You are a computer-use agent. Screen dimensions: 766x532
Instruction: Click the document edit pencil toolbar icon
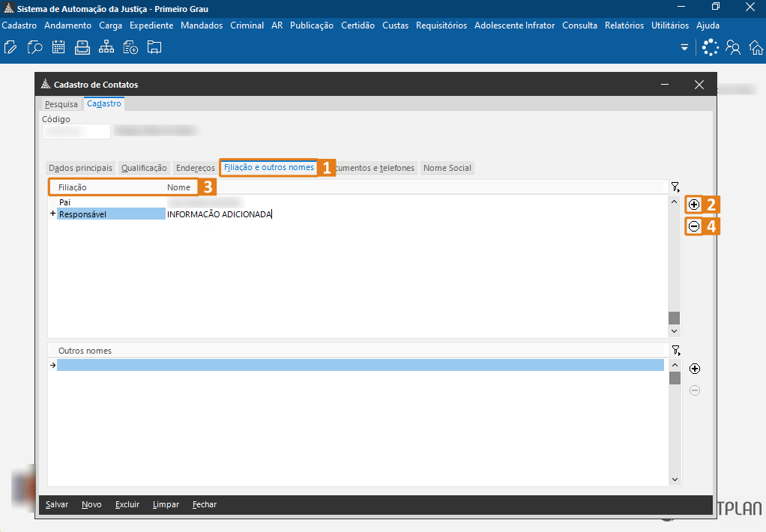(x=10, y=48)
